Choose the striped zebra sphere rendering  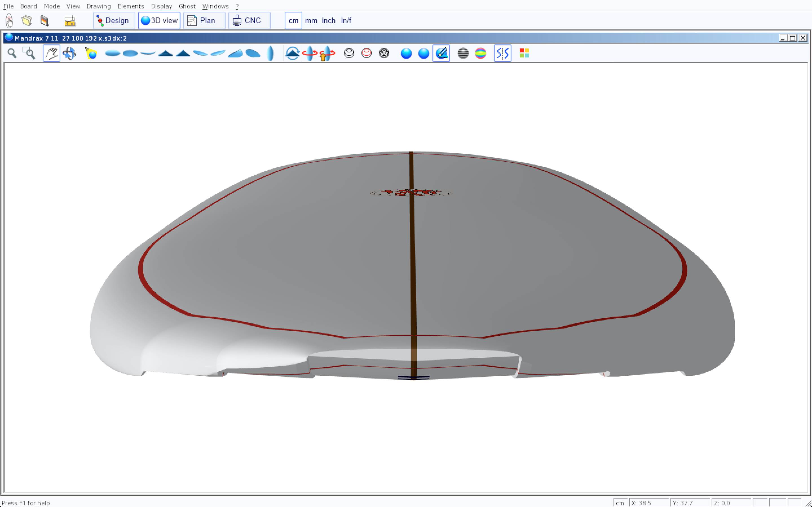[x=463, y=53]
